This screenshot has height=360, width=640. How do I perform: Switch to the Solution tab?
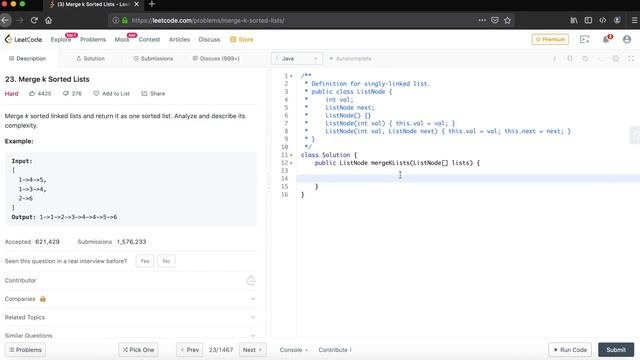pyautogui.click(x=90, y=58)
